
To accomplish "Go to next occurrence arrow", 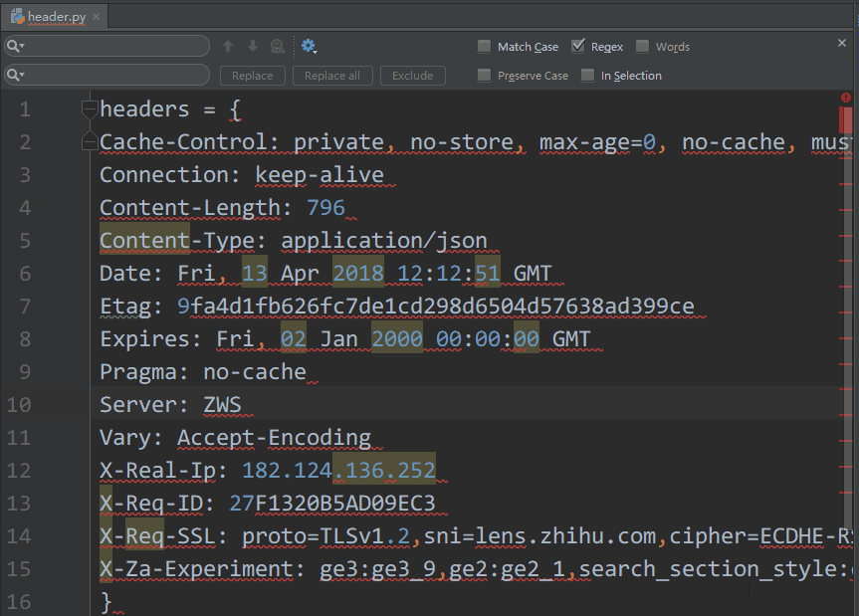I will point(253,46).
